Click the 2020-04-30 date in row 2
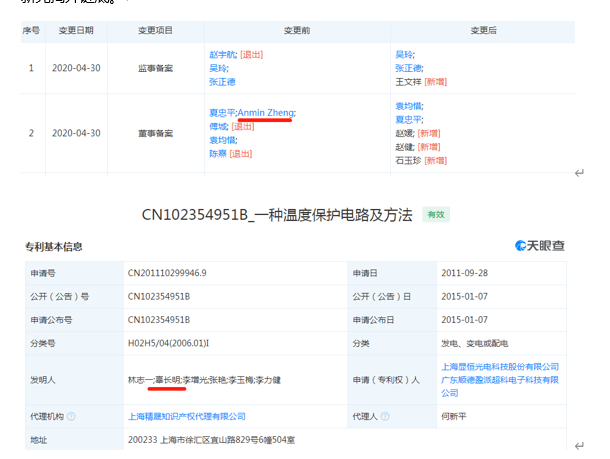 [76, 133]
